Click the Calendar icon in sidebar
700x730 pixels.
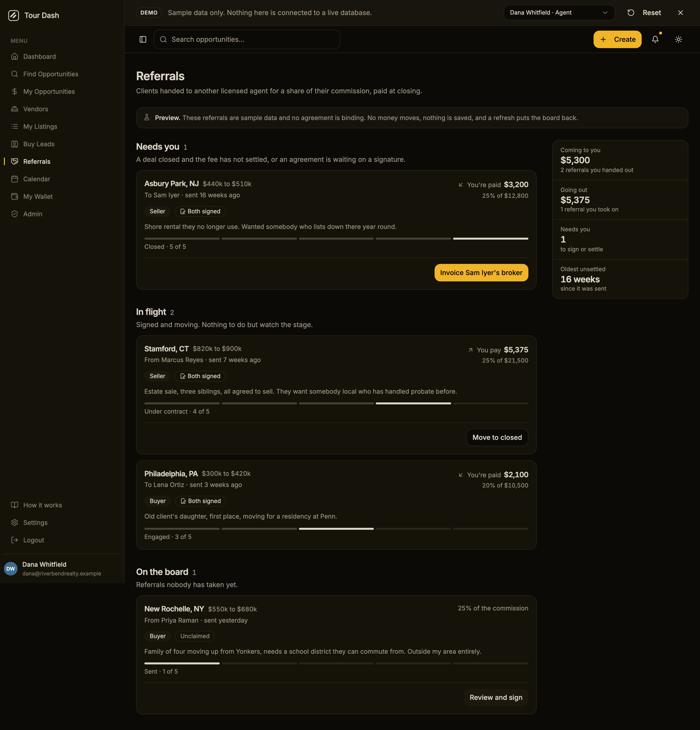click(15, 179)
